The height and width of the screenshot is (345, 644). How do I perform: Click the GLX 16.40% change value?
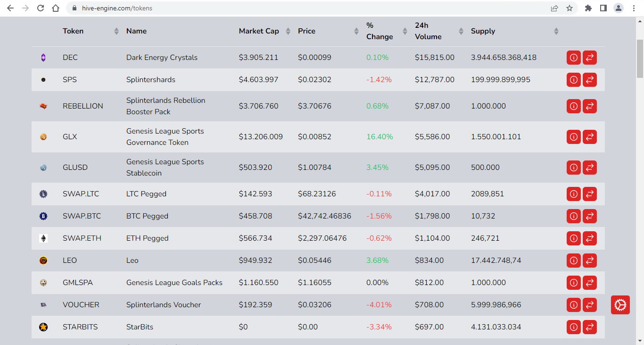pyautogui.click(x=380, y=137)
